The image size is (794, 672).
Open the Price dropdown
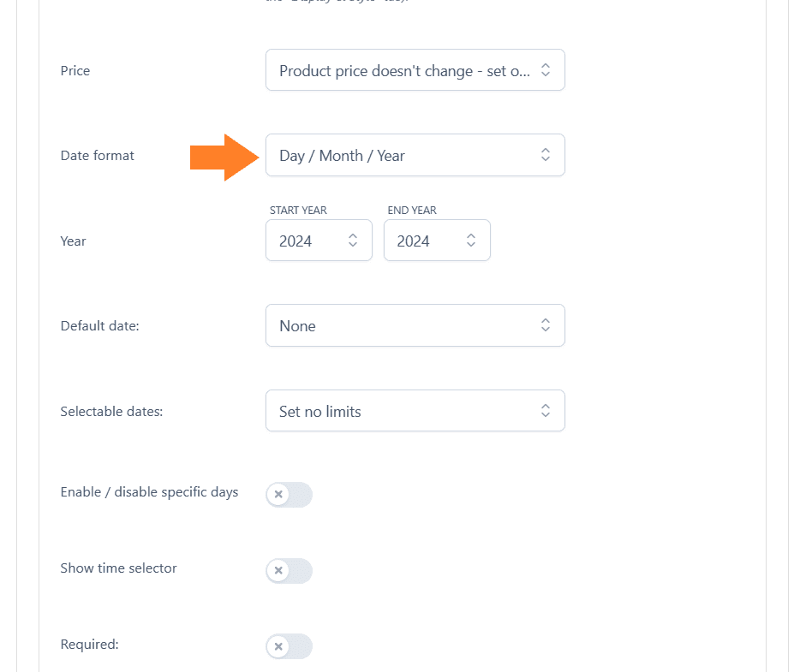[x=415, y=70]
